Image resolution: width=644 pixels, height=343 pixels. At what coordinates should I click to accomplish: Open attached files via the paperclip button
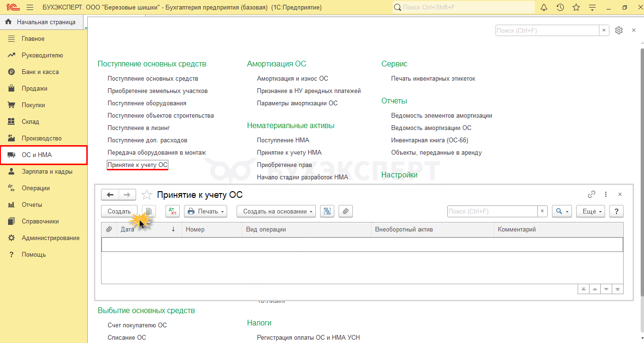coord(346,212)
